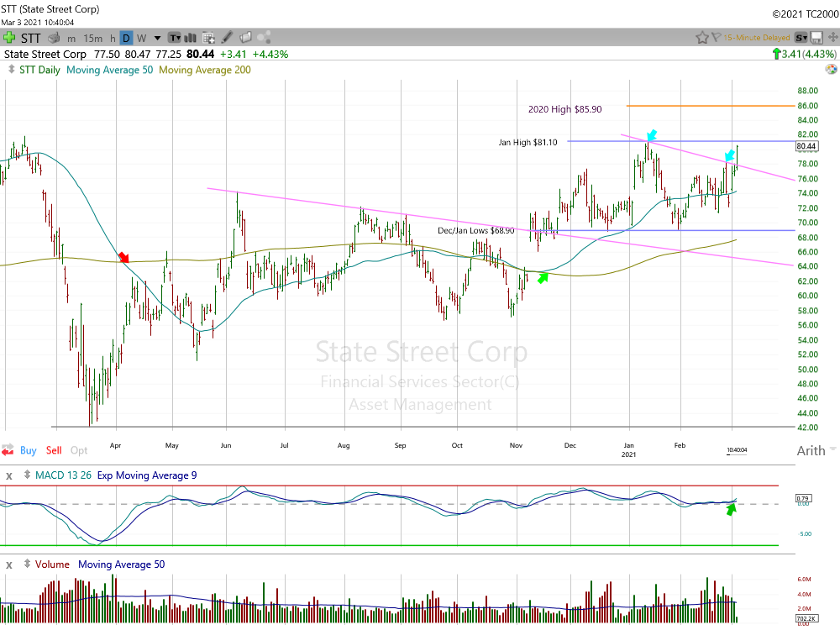840x630 pixels.
Task: Click the 6.0M volume axis label
Action: coord(804,579)
